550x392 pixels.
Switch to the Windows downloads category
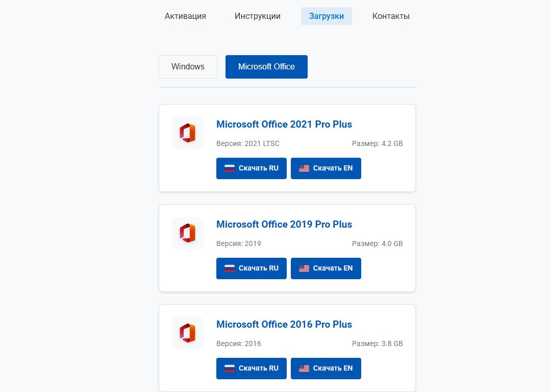(x=188, y=67)
